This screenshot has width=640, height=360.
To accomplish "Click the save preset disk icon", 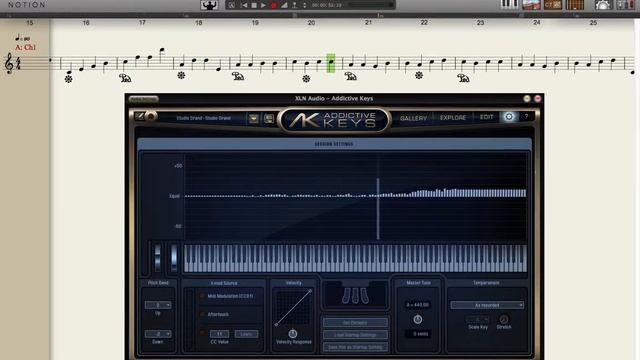I will click(269, 118).
